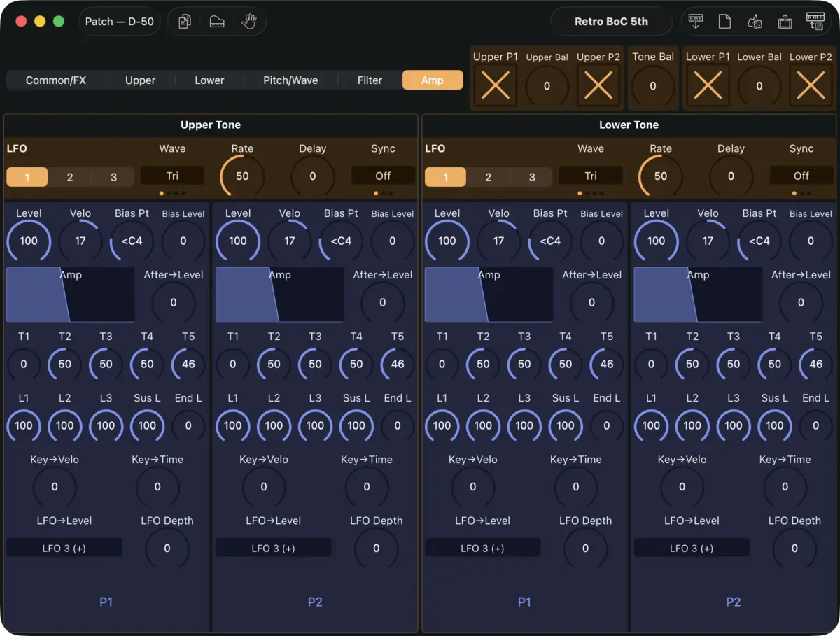
Task: Switch to the Filter tab
Action: [370, 80]
